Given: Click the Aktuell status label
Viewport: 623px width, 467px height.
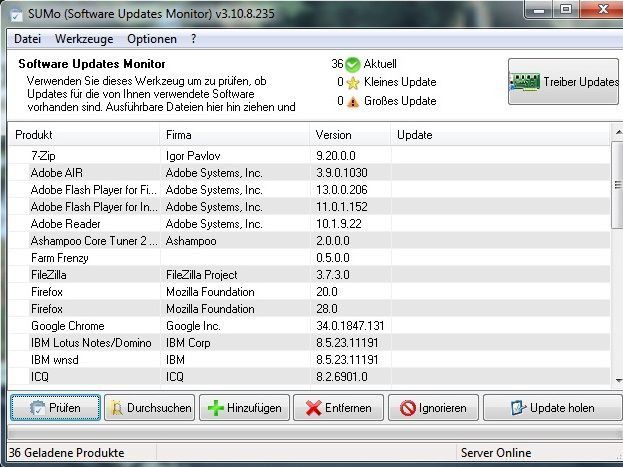Looking at the screenshot, I should 380,64.
